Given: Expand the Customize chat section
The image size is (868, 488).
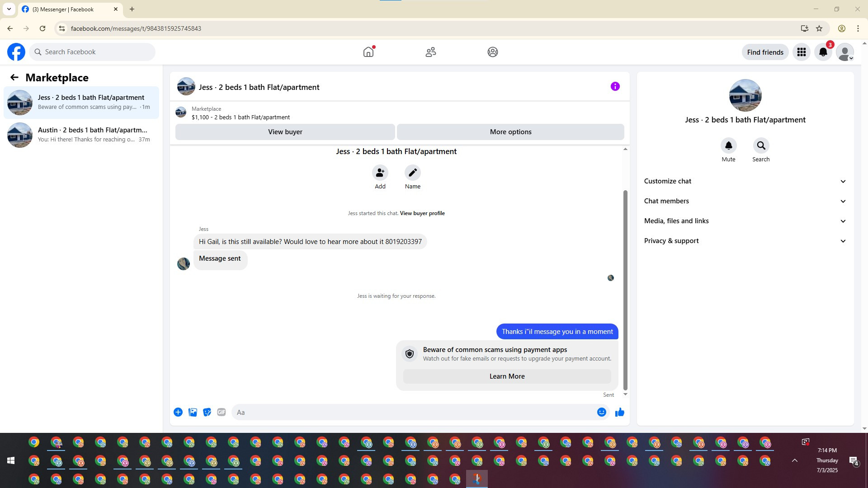Looking at the screenshot, I should click(745, 181).
